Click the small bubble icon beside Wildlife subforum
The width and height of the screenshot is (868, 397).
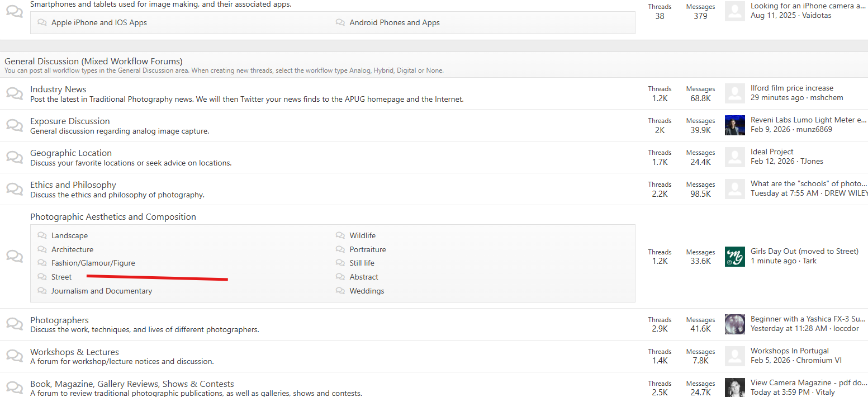(x=340, y=236)
